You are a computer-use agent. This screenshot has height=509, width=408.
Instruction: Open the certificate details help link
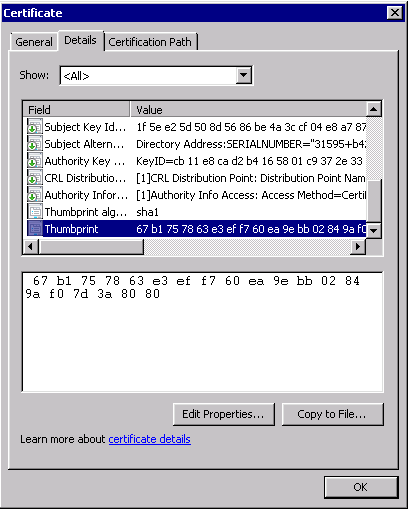click(150, 439)
